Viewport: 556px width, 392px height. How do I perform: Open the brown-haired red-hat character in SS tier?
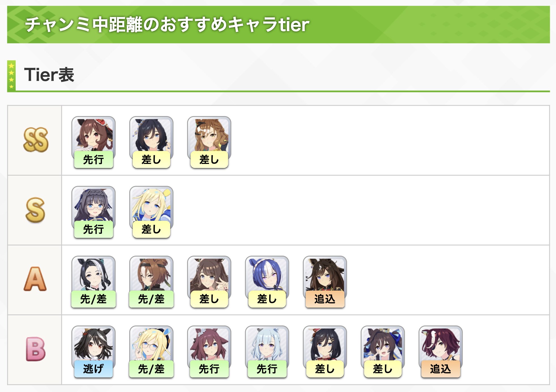(x=93, y=142)
